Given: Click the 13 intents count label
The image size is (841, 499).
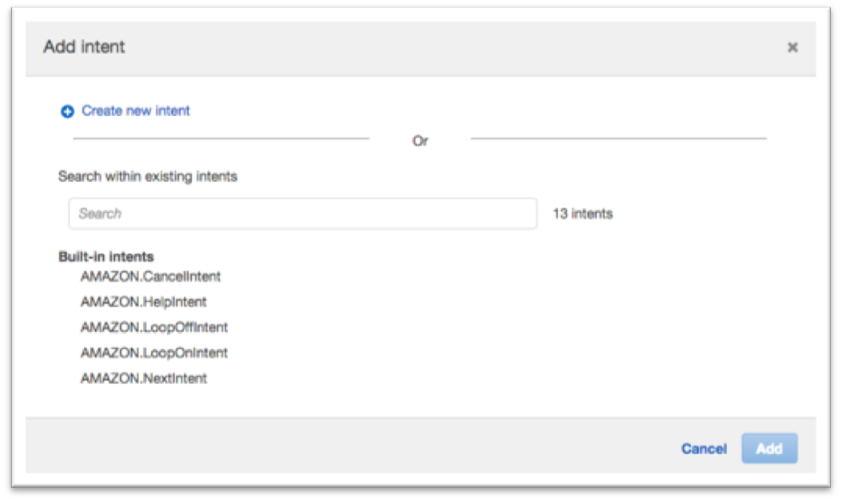Looking at the screenshot, I should 583,214.
